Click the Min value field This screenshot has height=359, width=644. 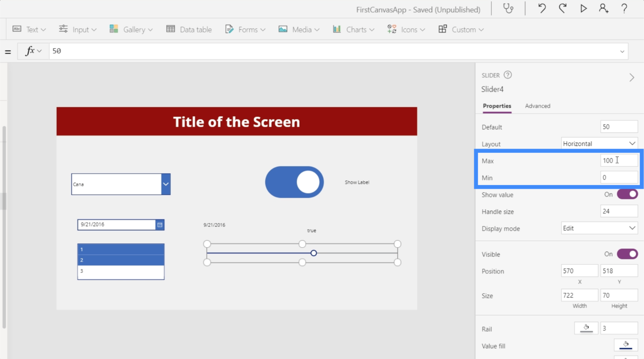point(619,177)
